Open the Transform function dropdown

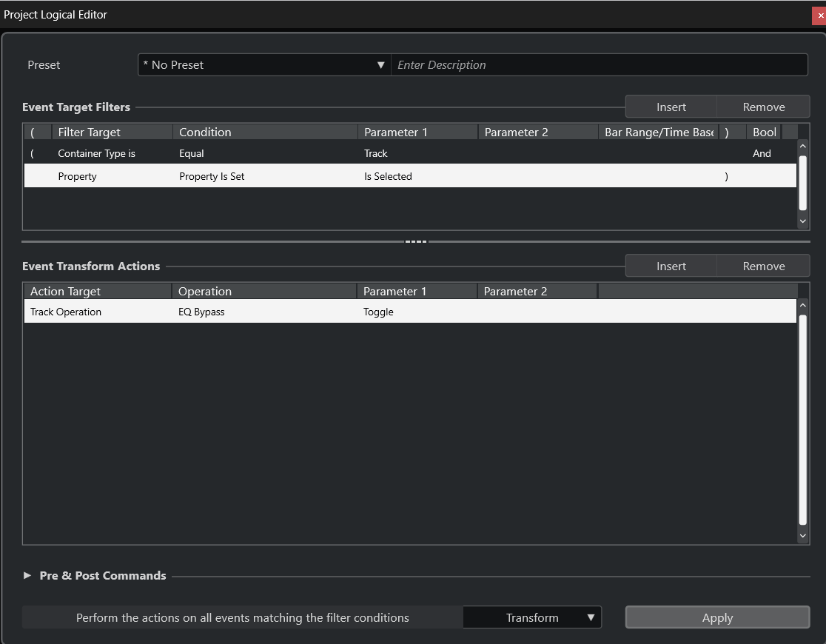532,618
